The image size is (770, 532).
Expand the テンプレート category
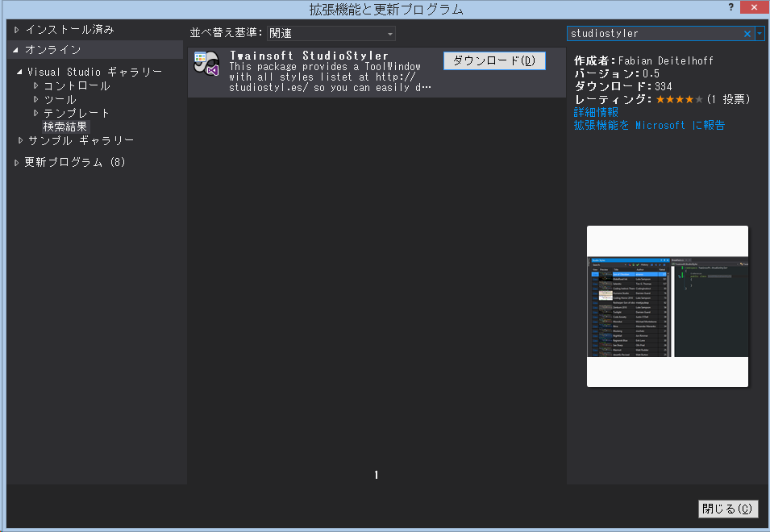tap(35, 113)
